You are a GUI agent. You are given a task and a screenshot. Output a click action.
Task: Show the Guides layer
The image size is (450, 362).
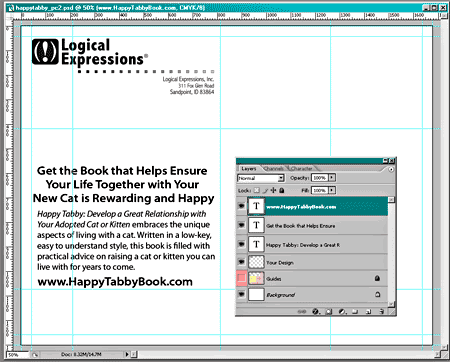pyautogui.click(x=241, y=278)
